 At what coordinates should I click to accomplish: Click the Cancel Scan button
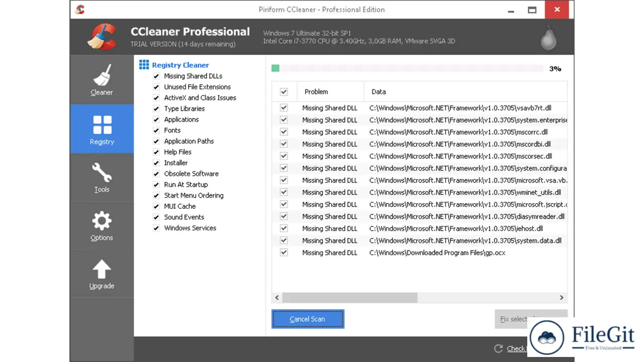coord(307,319)
